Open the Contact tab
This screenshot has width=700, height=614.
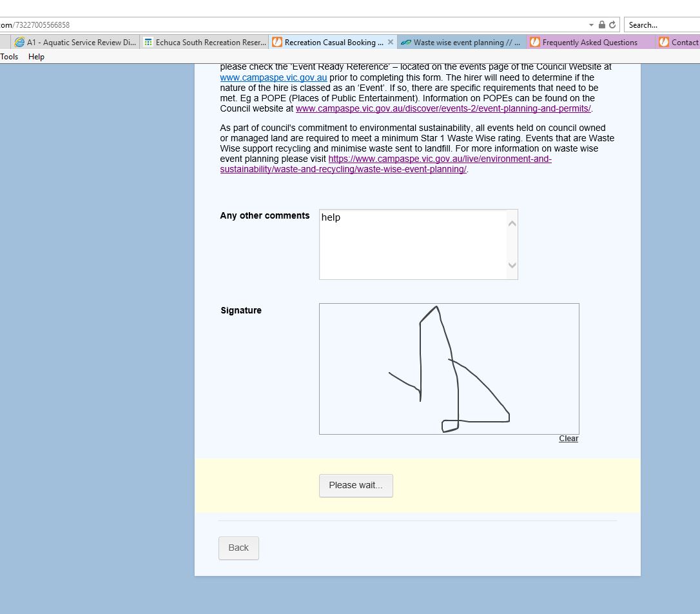click(677, 43)
